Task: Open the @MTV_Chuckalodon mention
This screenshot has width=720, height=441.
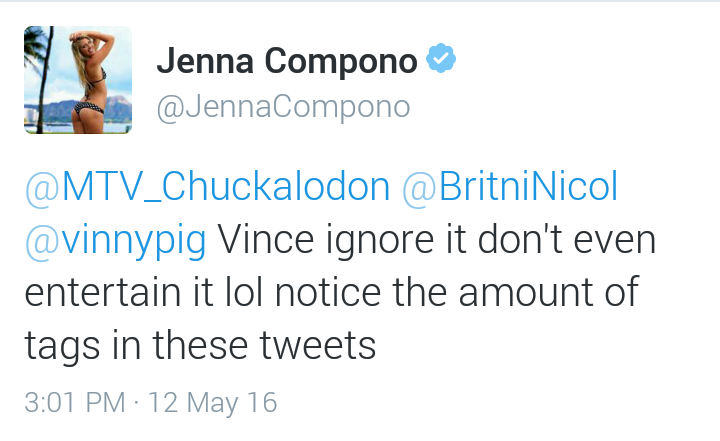Action: coord(208,187)
